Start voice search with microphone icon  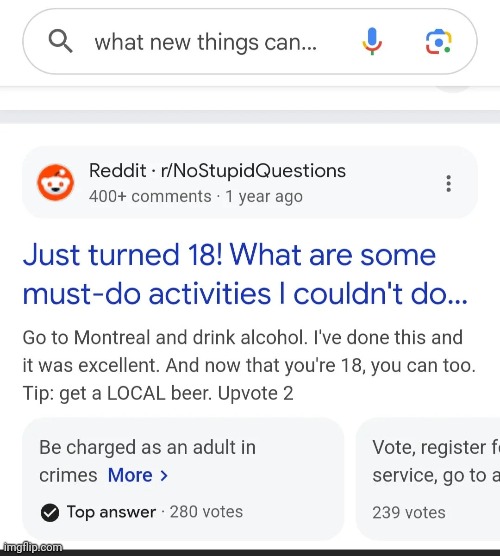[x=372, y=41]
